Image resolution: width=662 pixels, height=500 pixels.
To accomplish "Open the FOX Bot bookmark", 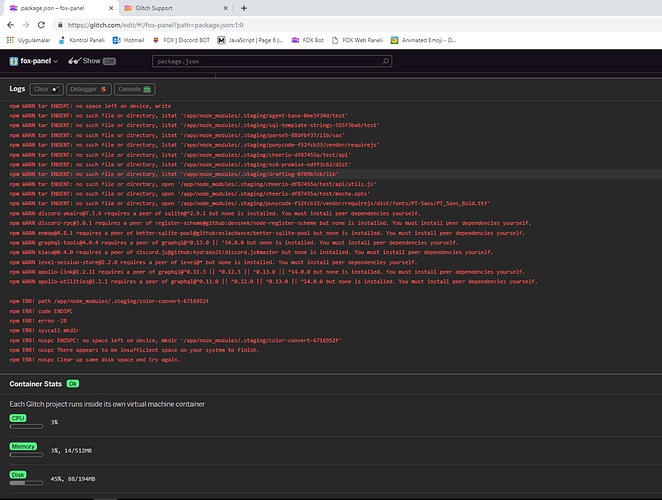I will (308, 40).
